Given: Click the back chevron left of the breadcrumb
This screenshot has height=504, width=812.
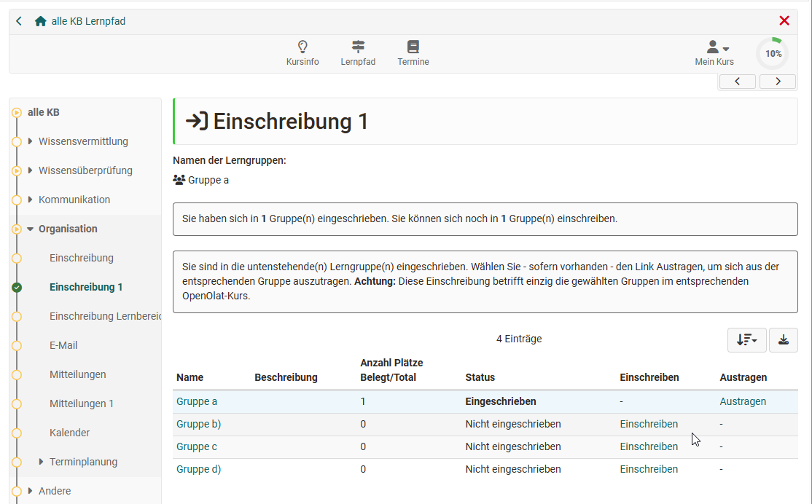Looking at the screenshot, I should point(18,20).
